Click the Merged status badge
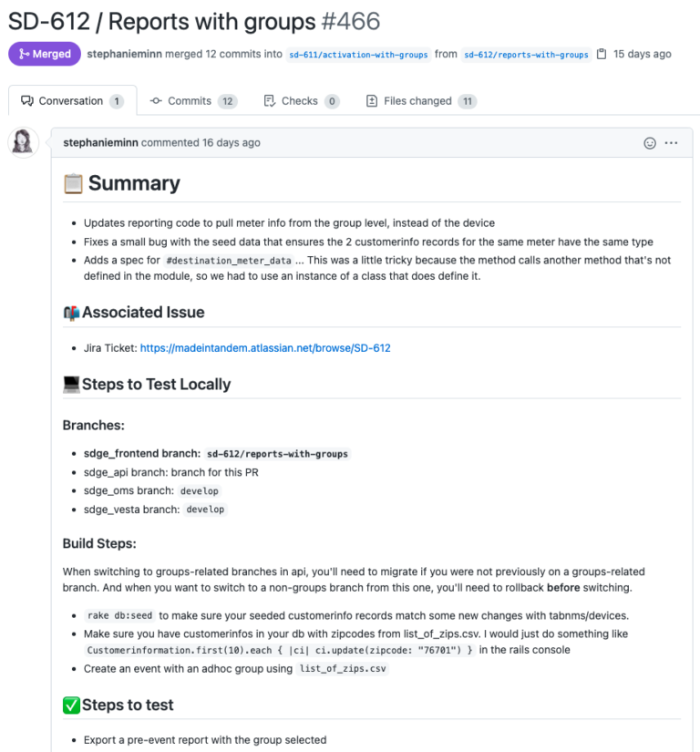The width and height of the screenshot is (700, 752). coord(44,54)
